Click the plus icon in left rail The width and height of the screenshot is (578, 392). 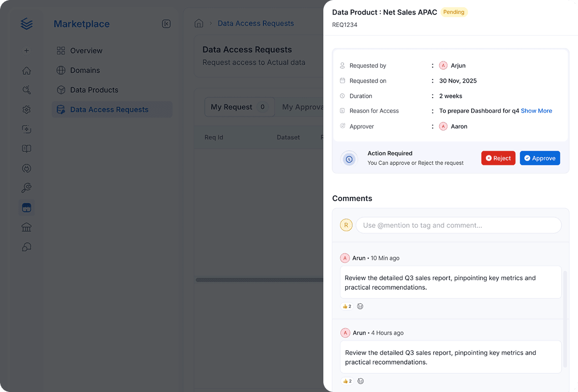(x=26, y=51)
